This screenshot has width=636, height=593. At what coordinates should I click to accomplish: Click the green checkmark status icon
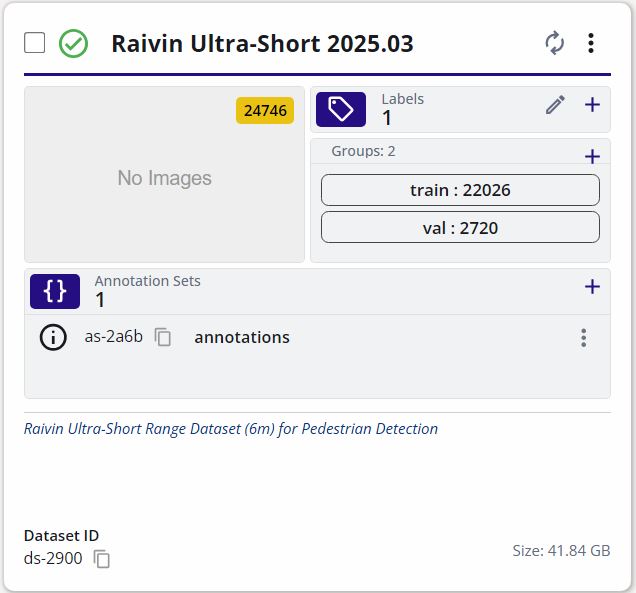point(73,44)
